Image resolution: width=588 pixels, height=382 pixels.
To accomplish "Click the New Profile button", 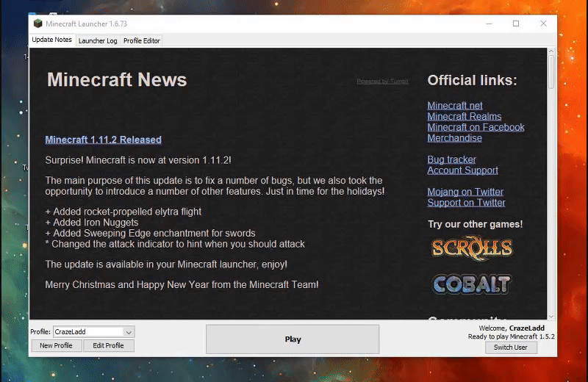I will click(56, 346).
